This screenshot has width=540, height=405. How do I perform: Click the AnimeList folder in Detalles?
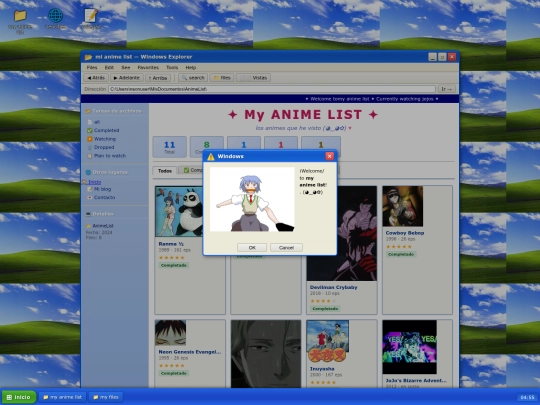click(100, 226)
